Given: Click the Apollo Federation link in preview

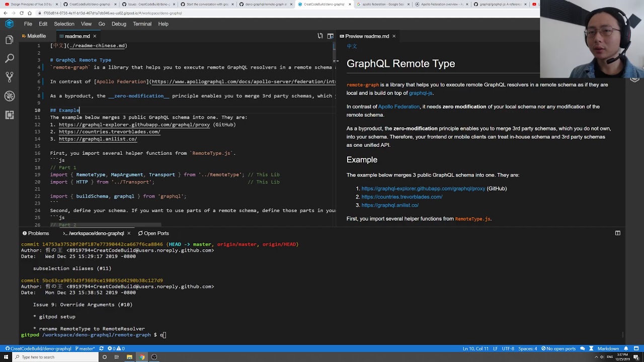Looking at the screenshot, I should click(398, 107).
